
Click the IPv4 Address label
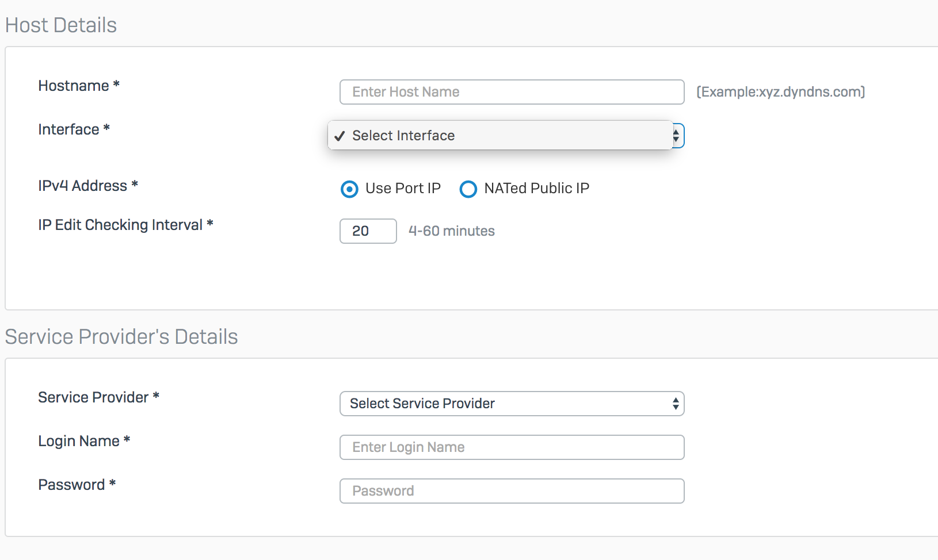pos(88,186)
